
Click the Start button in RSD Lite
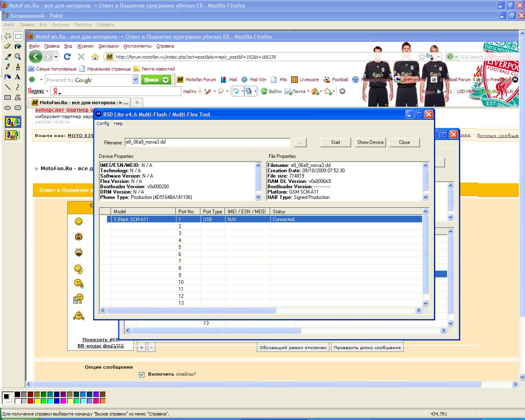336,142
